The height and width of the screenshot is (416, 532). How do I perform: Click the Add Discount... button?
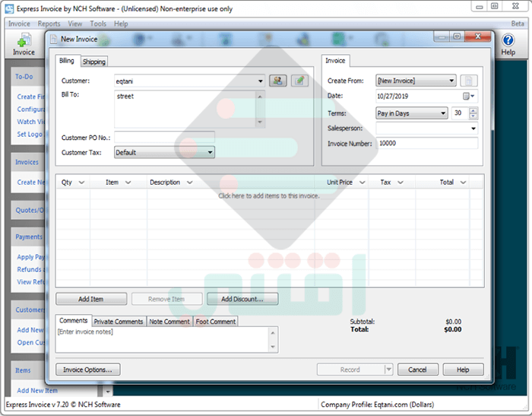(x=242, y=299)
